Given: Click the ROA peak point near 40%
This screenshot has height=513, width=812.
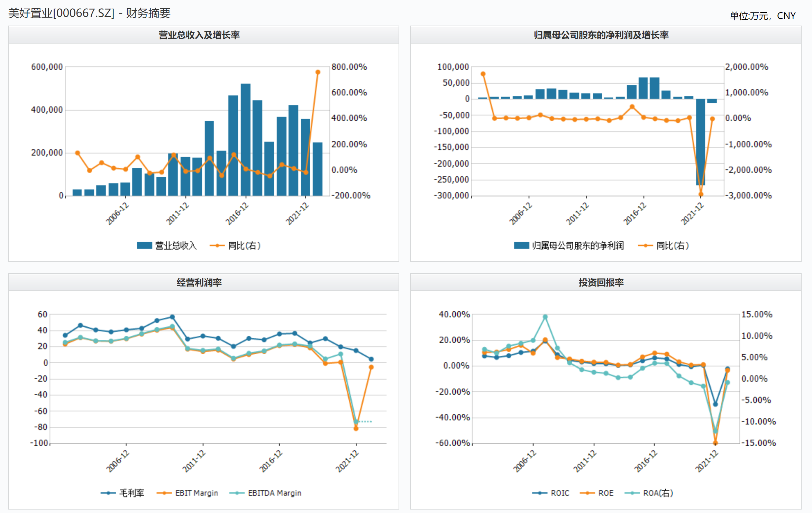Looking at the screenshot, I should tap(545, 317).
